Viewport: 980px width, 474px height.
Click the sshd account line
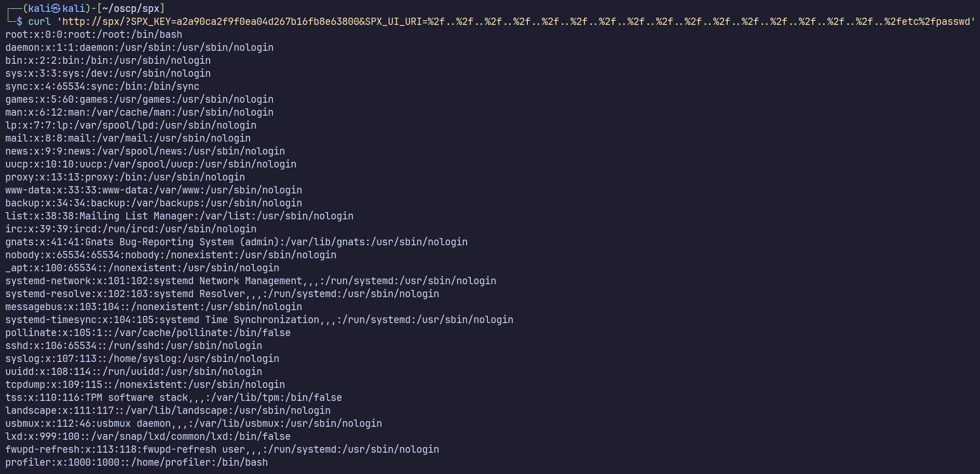click(133, 346)
